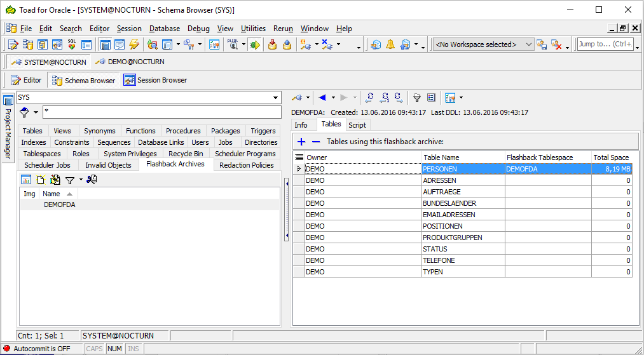Select the TELEFONE table row

(462, 260)
